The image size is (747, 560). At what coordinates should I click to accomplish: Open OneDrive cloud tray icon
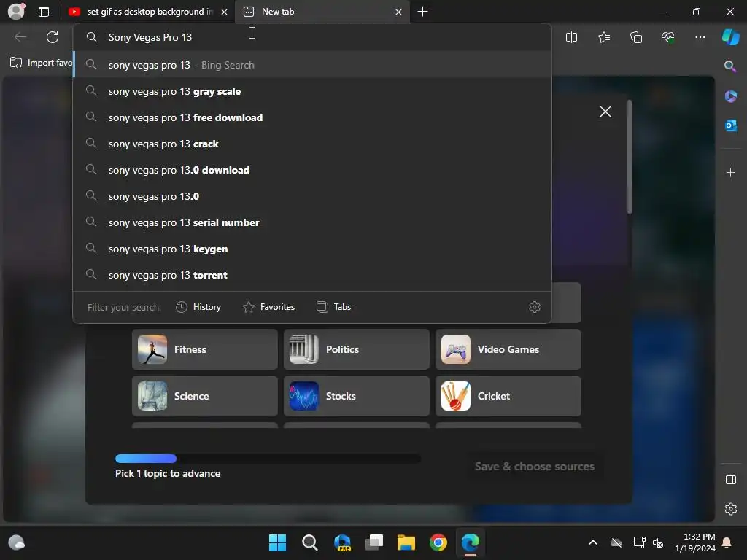(616, 542)
